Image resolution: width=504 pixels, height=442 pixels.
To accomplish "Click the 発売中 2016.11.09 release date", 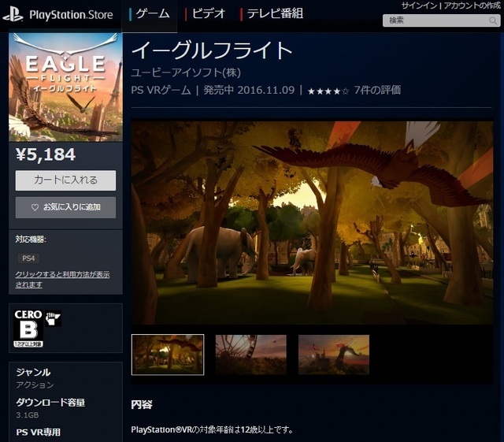I will pos(249,90).
